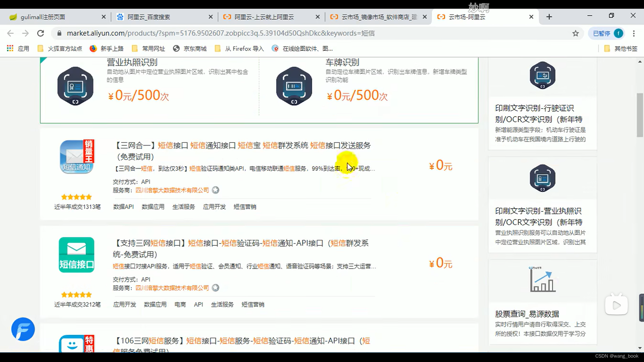Click the 特惠 smiley product icon
The height and width of the screenshot is (362, 644).
point(76,343)
